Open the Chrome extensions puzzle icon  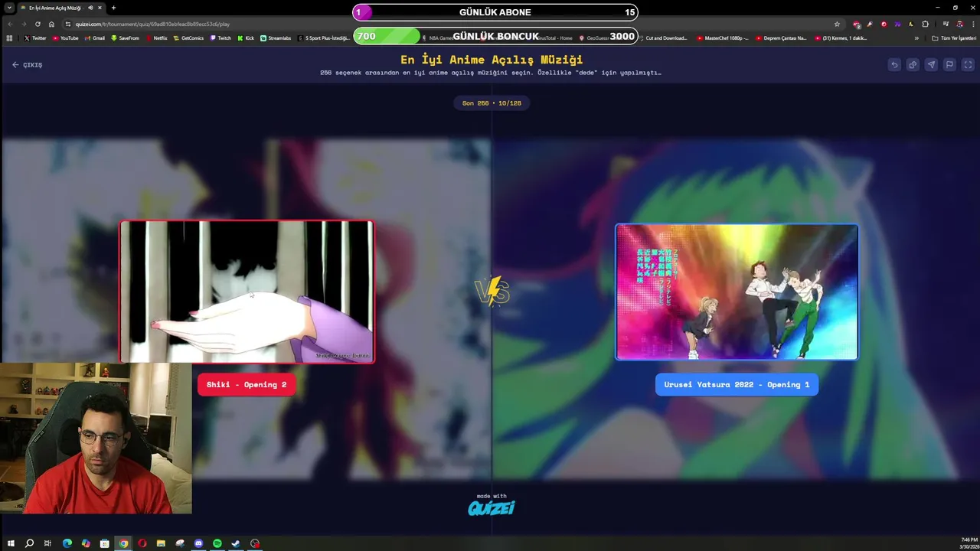coord(925,24)
